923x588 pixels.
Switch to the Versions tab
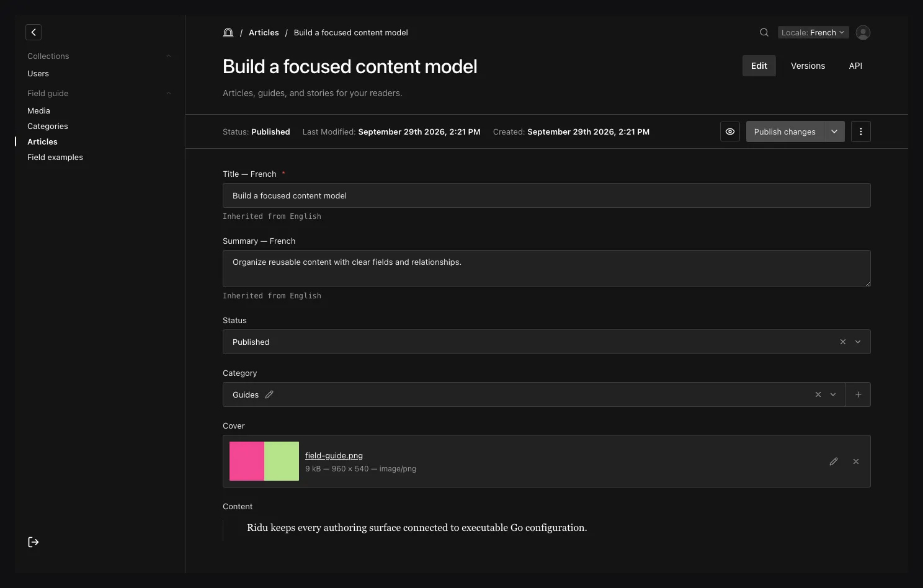(x=808, y=66)
